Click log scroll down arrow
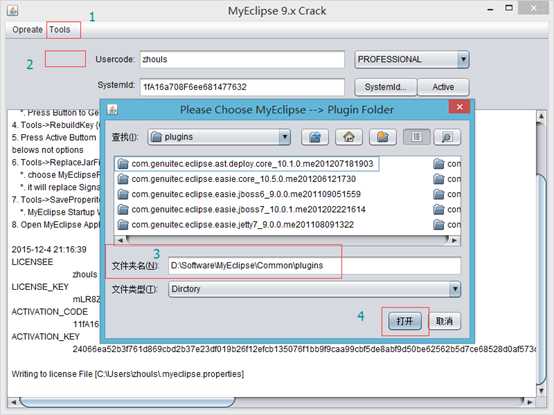 click(x=541, y=390)
